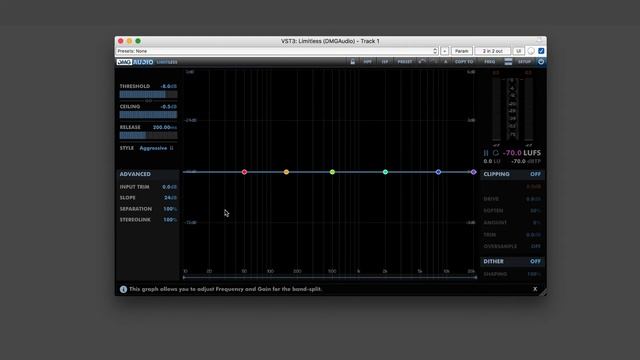
Task: Click the frequency range bar below graph
Action: 330,278
